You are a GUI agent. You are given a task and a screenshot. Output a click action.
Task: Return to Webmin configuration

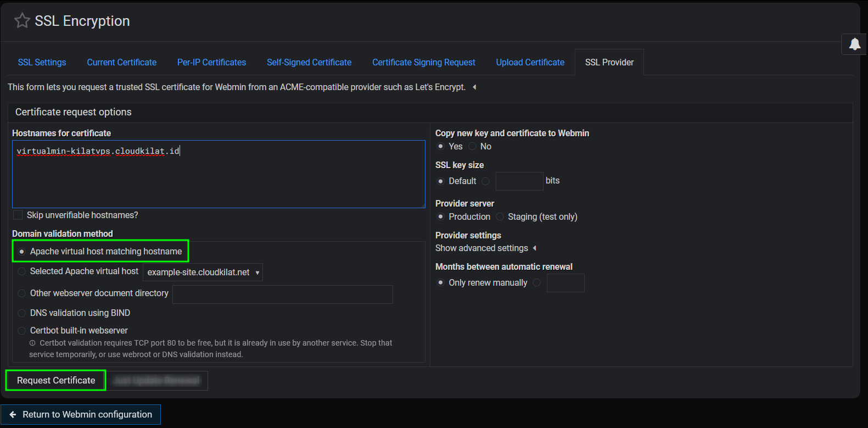(81, 415)
